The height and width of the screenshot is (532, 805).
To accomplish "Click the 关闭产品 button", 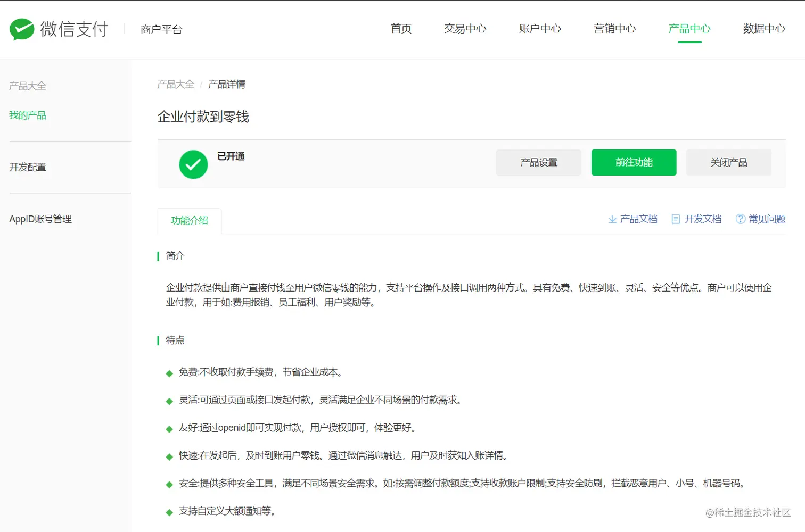I will click(729, 162).
